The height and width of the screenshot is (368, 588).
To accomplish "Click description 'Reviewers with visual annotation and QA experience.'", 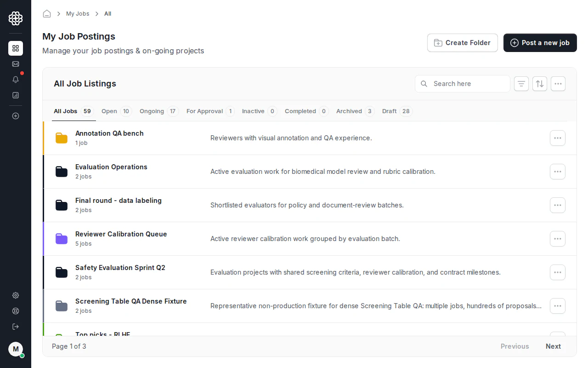I will pos(291,138).
